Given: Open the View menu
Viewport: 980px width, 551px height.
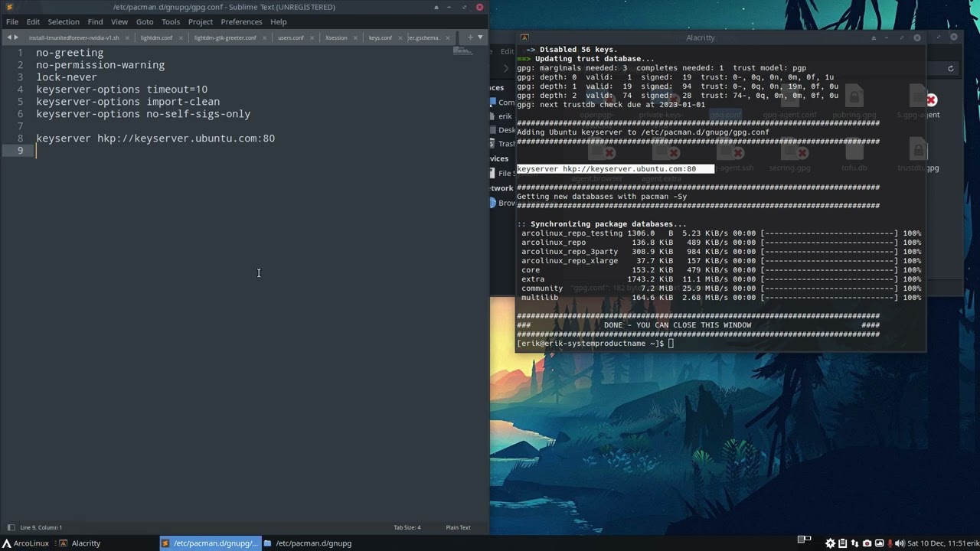Looking at the screenshot, I should pos(119,21).
